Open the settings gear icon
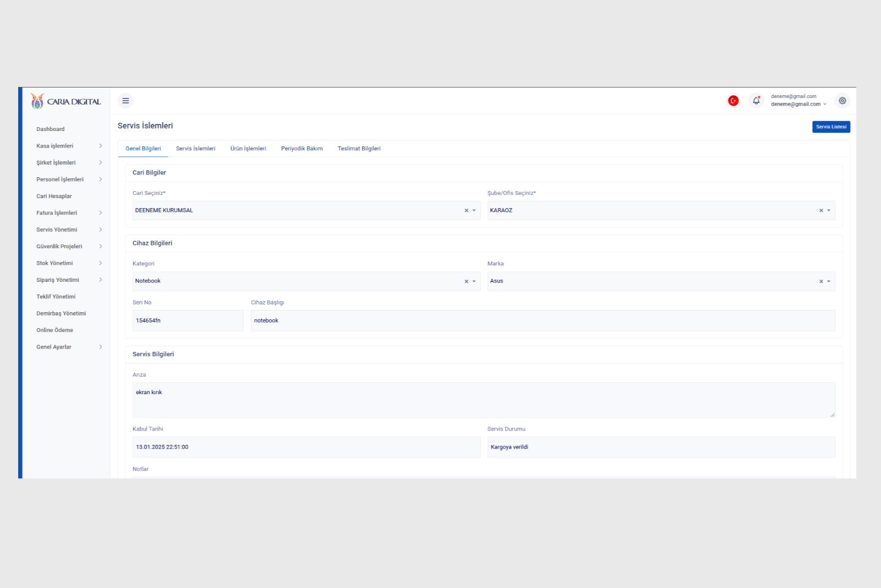The image size is (881, 588). point(842,101)
